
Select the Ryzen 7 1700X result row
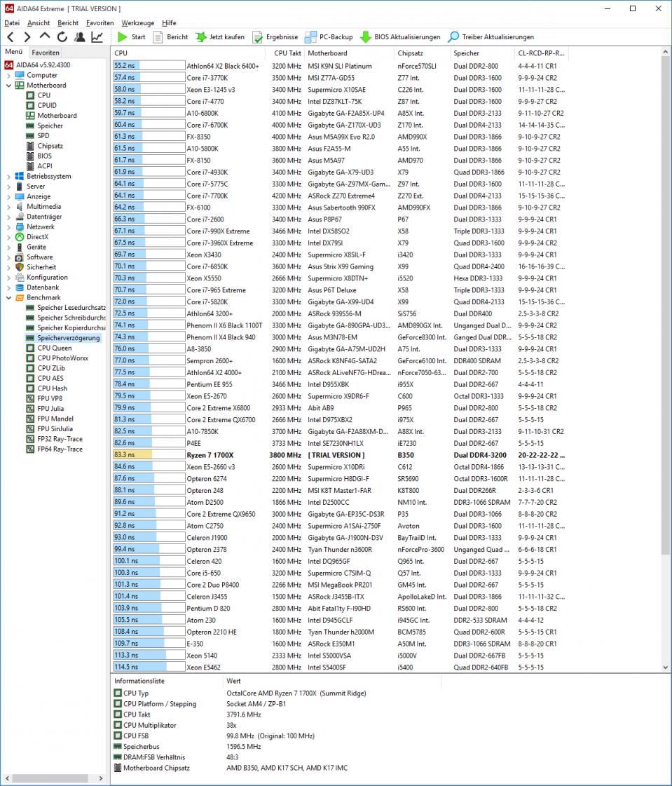tap(339, 454)
